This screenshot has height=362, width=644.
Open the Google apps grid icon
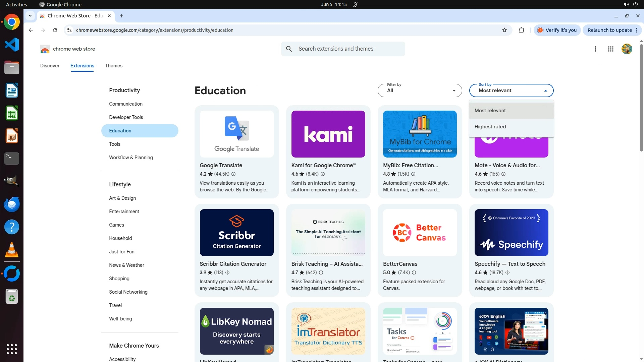610,49
